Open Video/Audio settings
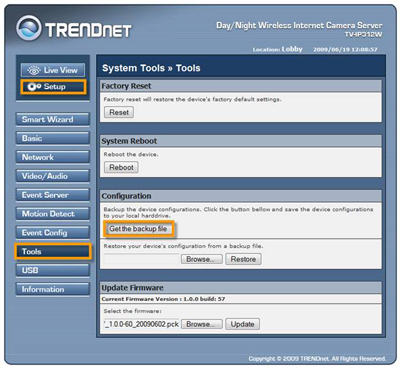This screenshot has width=400, height=369. pyautogui.click(x=53, y=176)
